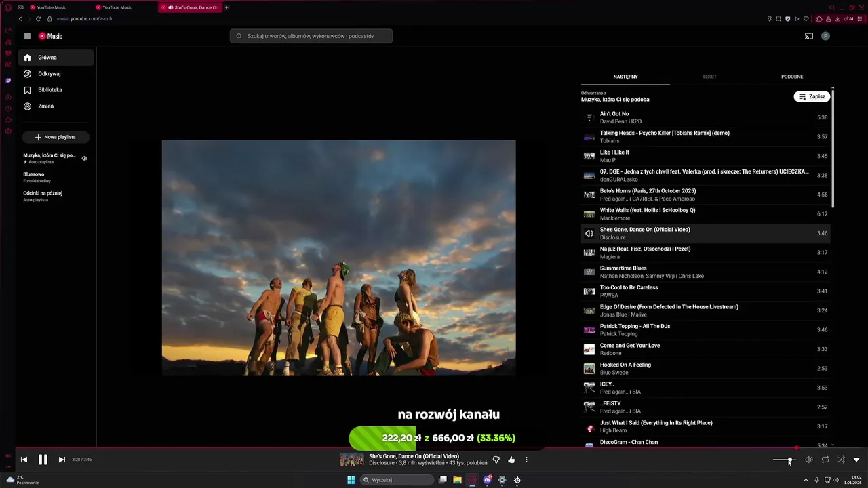Screen dimensions: 868x488
Task: Create a Nowa playlista
Action: pos(56,137)
